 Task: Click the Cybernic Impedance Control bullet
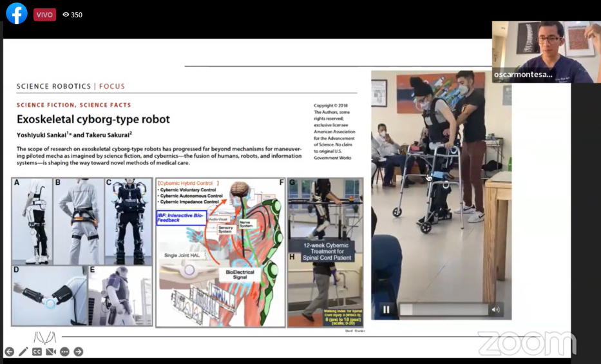tap(189, 202)
